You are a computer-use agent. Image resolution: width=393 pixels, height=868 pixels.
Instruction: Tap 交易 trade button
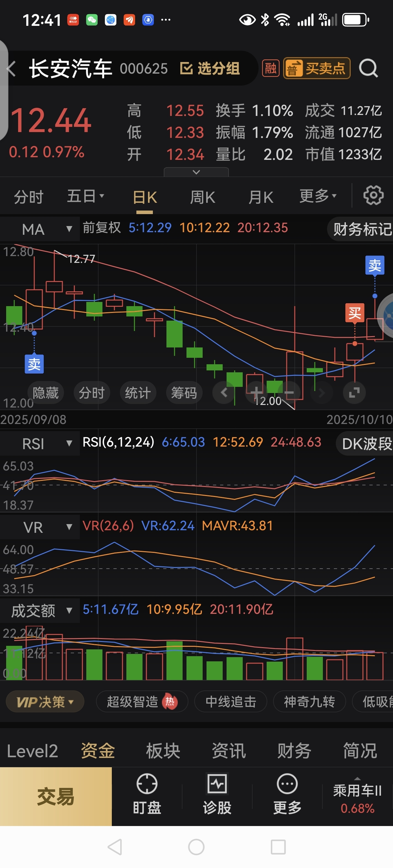pyautogui.click(x=56, y=797)
